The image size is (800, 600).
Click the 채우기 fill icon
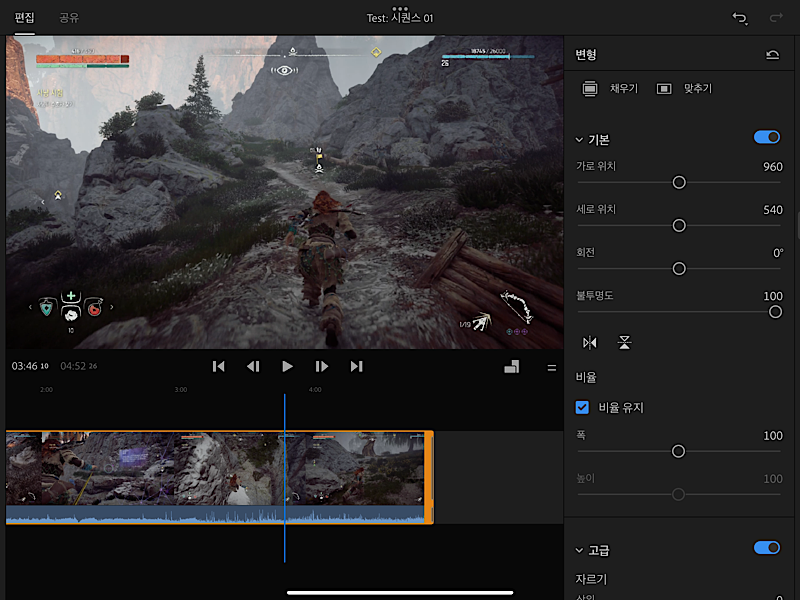click(590, 89)
